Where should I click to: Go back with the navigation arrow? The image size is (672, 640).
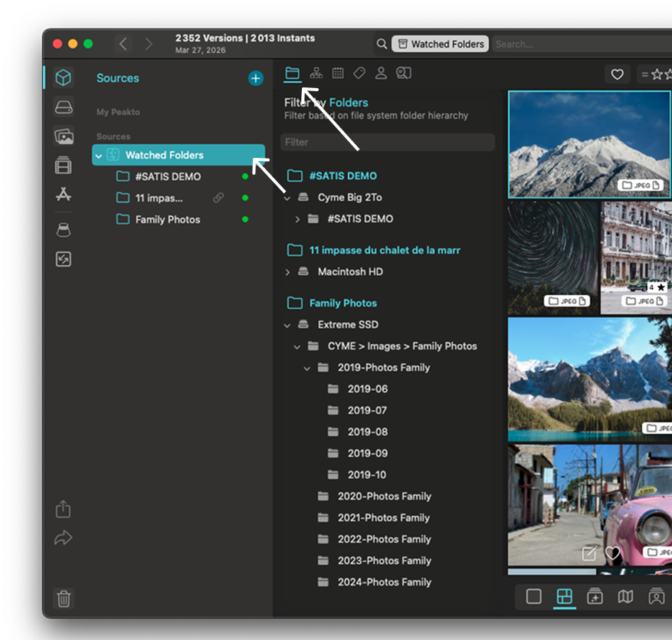click(123, 44)
